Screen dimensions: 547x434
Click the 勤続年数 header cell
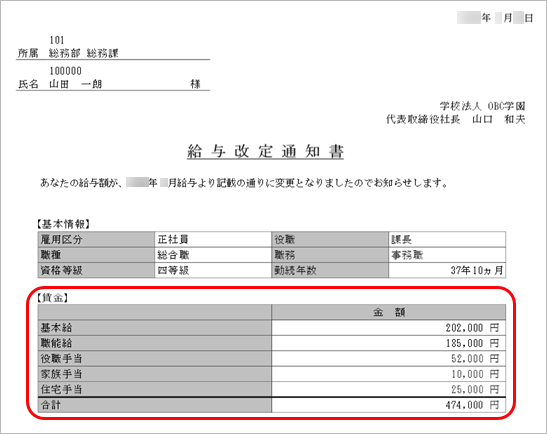[330, 270]
